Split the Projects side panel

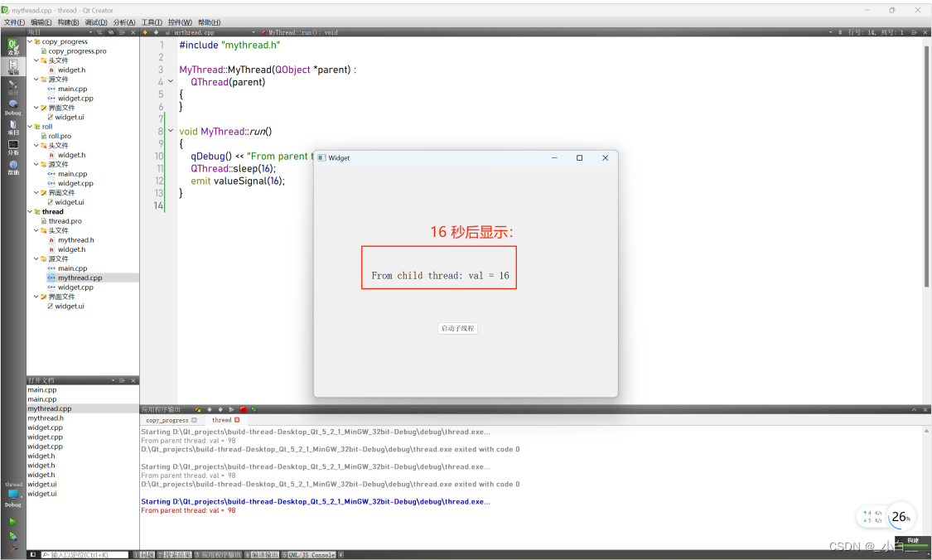pyautogui.click(x=122, y=32)
